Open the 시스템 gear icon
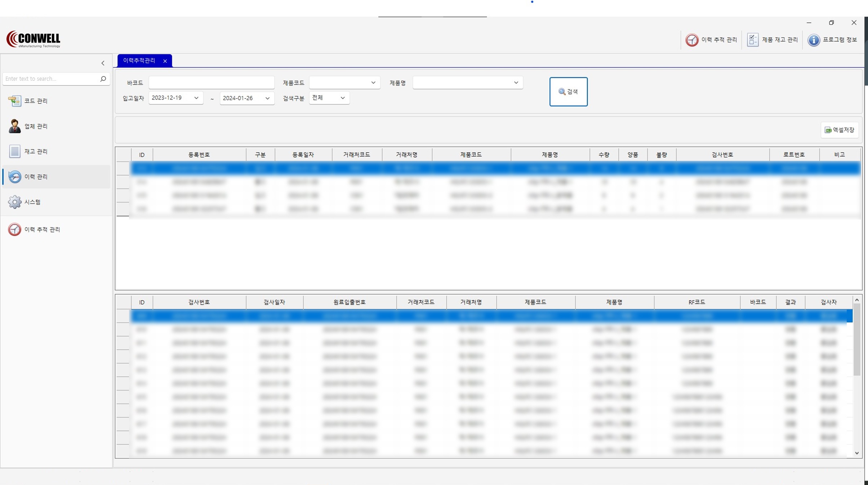868x485 pixels. [14, 202]
